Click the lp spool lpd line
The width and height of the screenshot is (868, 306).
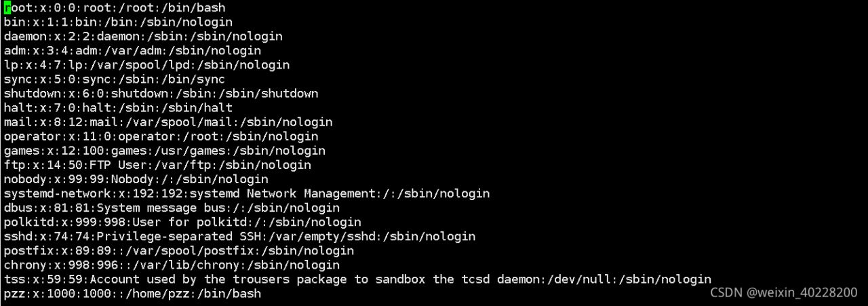[146, 65]
